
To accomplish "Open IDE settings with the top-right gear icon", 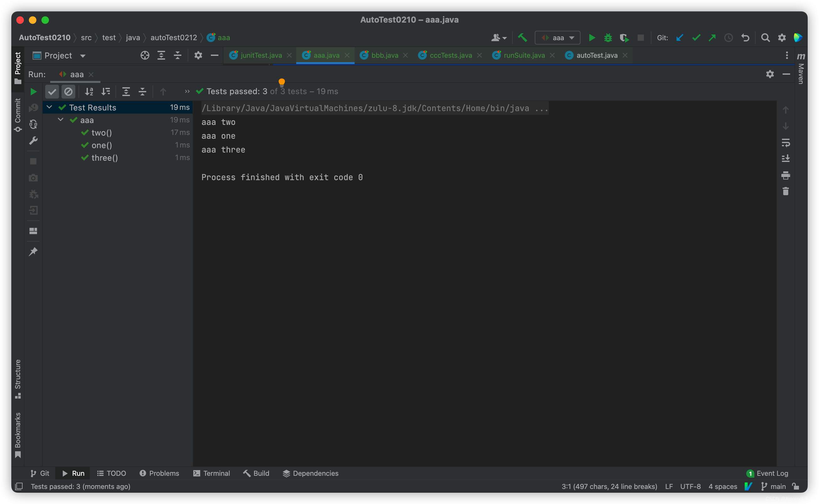I will [x=782, y=38].
